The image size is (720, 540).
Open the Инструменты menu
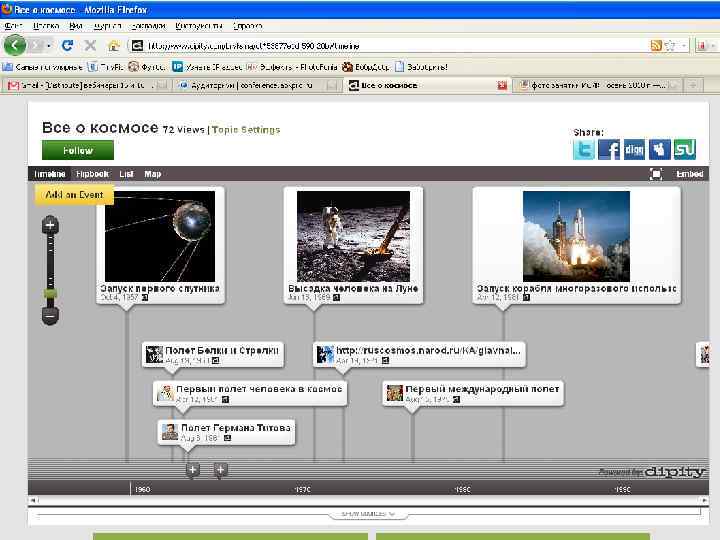point(199,26)
